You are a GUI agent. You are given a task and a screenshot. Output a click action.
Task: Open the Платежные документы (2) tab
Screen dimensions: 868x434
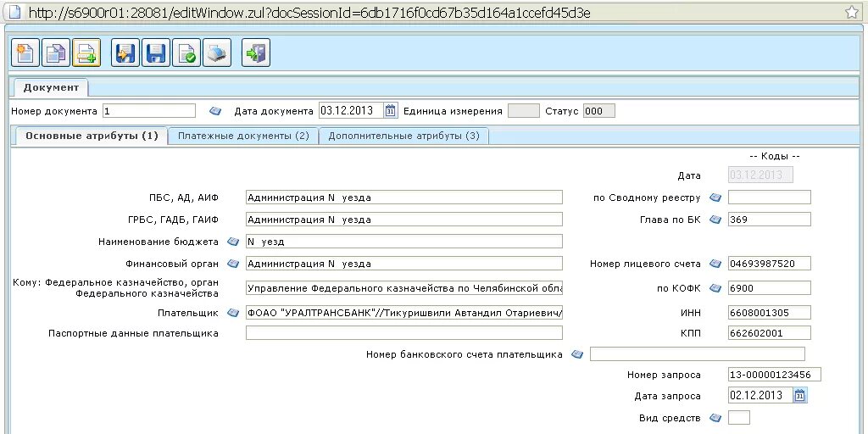pos(243,136)
